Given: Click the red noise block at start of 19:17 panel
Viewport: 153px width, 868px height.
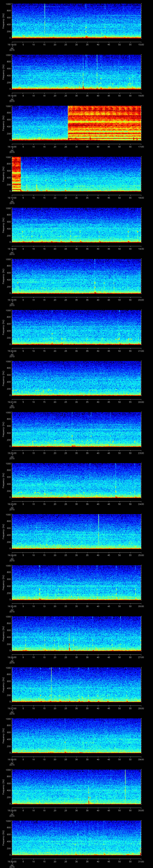Looking at the screenshot, I should [x=16, y=174].
